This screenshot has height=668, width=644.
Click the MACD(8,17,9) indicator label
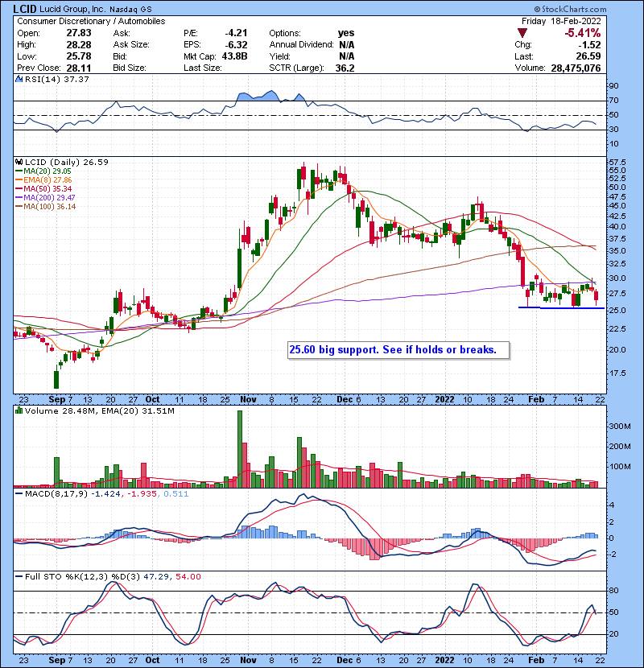click(56, 493)
